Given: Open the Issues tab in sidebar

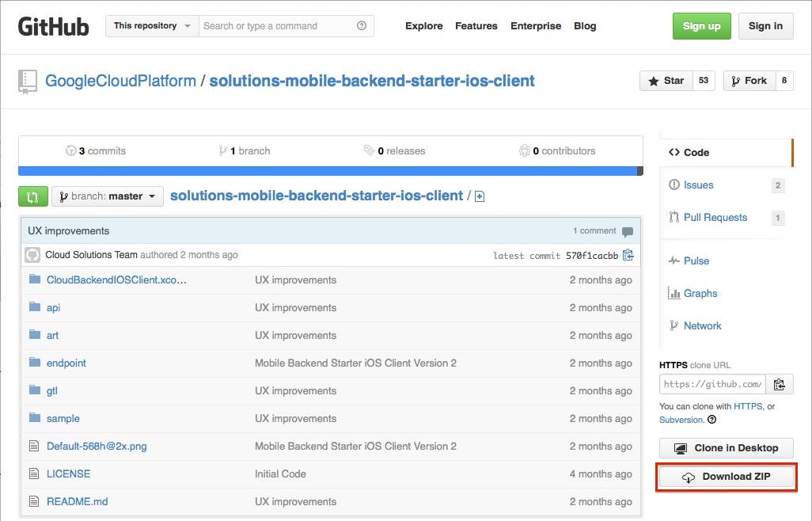Looking at the screenshot, I should tap(698, 185).
